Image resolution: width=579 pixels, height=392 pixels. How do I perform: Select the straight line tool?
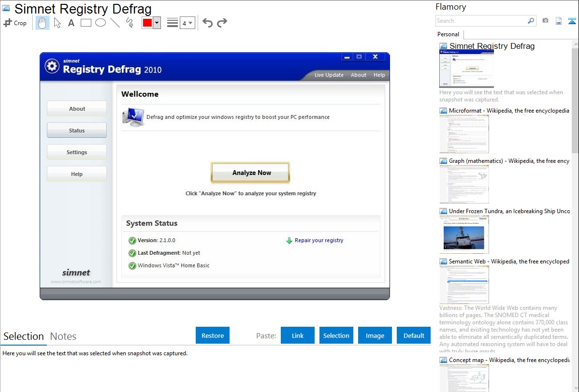(x=115, y=23)
